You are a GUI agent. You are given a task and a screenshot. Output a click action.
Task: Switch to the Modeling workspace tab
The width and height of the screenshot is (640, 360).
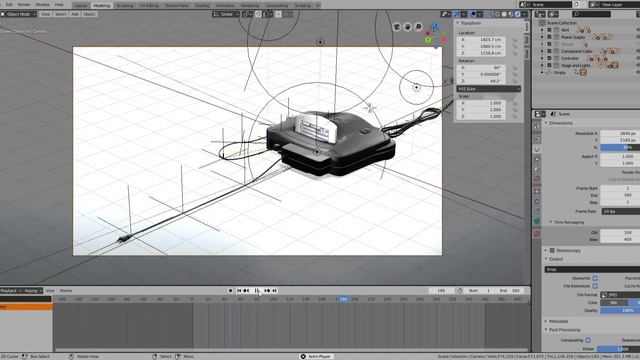(102, 6)
